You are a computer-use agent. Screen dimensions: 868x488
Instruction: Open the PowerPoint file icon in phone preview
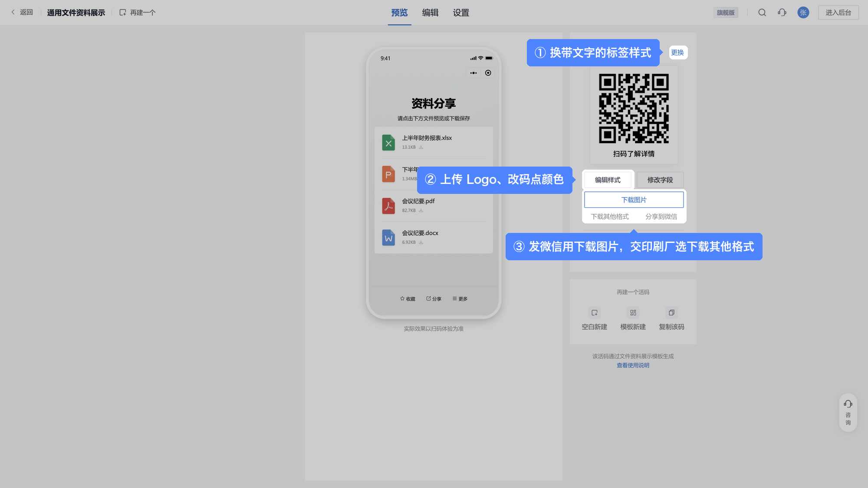click(x=388, y=174)
